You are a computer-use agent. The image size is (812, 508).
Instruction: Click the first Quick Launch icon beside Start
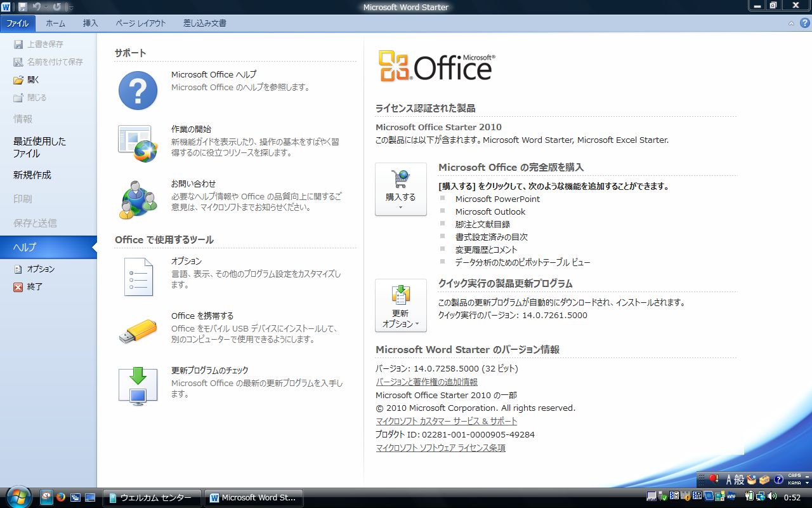coord(46,497)
